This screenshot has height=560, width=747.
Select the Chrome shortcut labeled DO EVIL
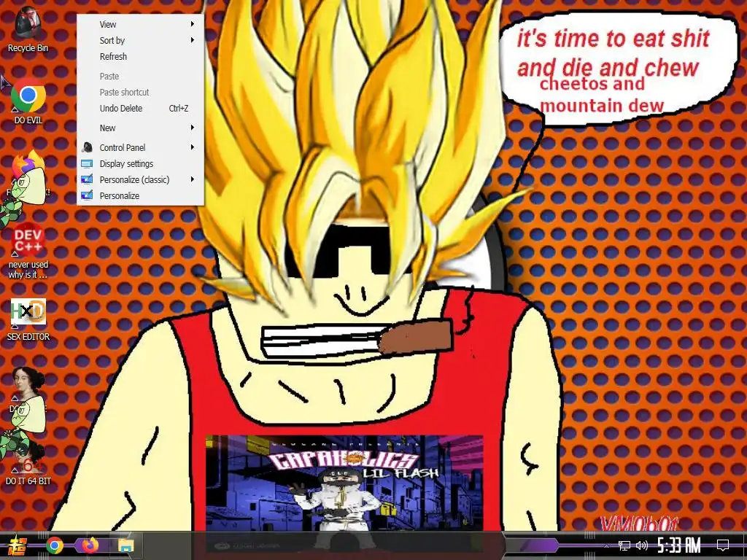tap(28, 101)
